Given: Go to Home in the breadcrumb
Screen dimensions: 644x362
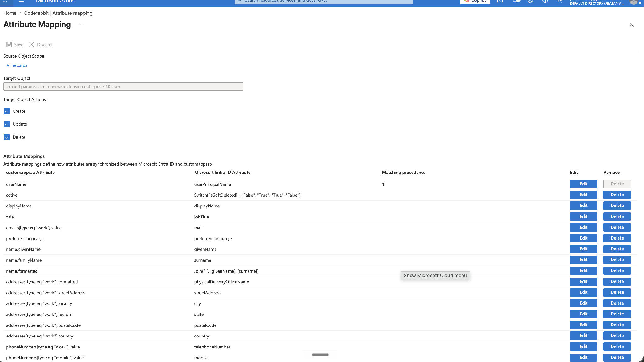Looking at the screenshot, I should pyautogui.click(x=10, y=13).
